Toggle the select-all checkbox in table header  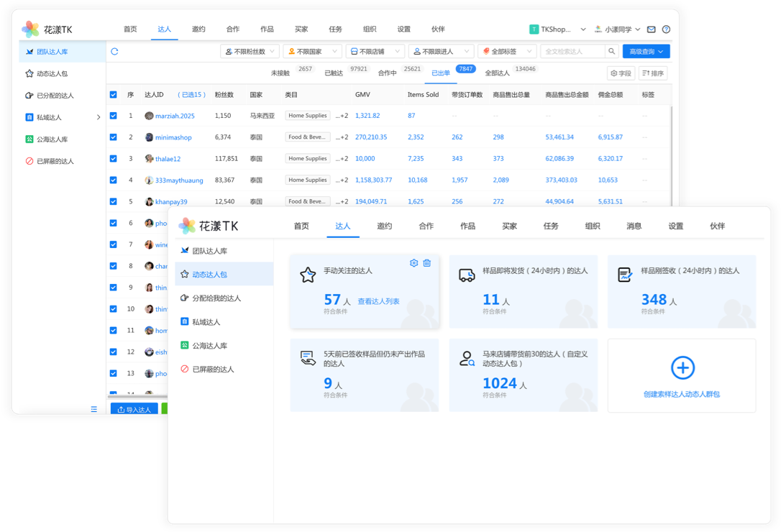click(x=114, y=95)
